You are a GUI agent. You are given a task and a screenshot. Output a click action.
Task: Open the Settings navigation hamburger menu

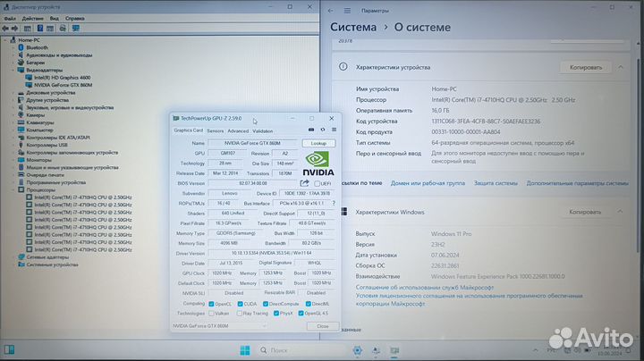click(x=347, y=11)
